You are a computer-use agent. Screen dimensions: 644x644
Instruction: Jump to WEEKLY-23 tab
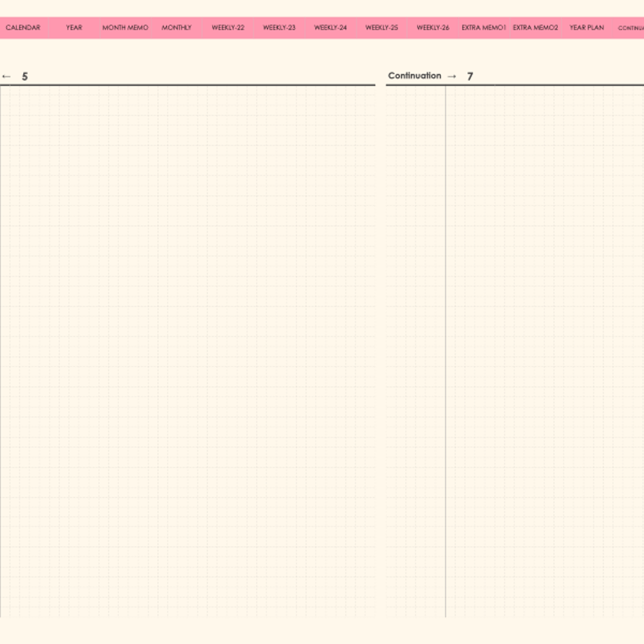(279, 27)
